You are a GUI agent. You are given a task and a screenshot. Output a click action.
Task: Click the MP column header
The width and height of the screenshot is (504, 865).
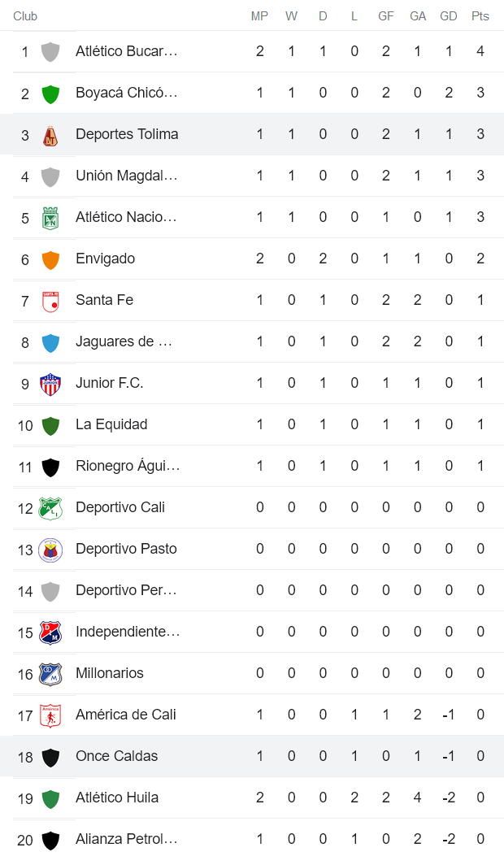(259, 15)
